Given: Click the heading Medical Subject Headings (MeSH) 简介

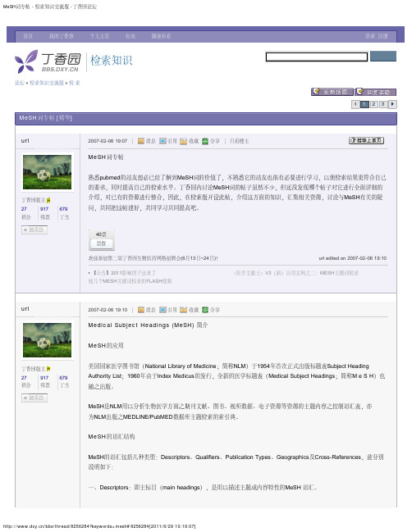Looking at the screenshot, I should [148, 325].
